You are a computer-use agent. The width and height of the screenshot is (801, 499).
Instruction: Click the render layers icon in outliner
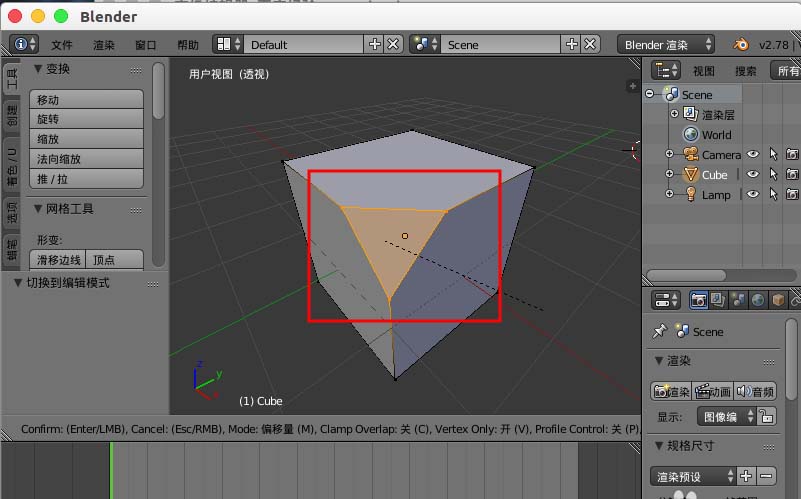coord(691,114)
